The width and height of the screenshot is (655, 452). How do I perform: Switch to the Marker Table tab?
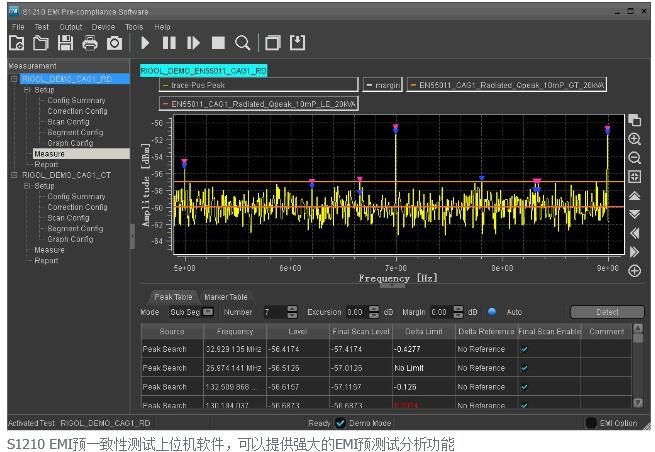click(x=225, y=297)
